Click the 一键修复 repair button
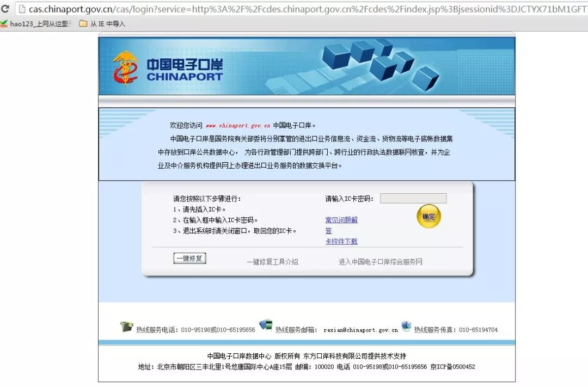 (189, 258)
